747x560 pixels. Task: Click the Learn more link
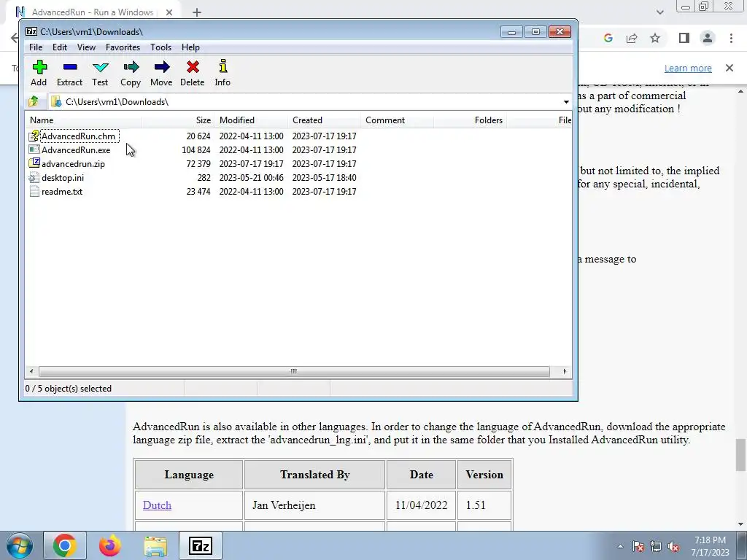pos(688,68)
